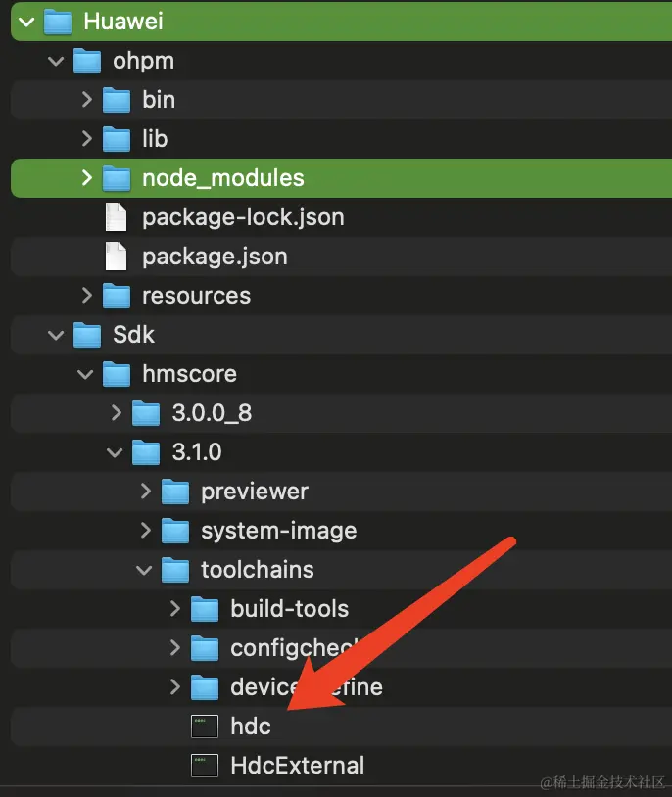The width and height of the screenshot is (672, 797).
Task: Click the package-lock.json document icon
Action: pos(116,217)
